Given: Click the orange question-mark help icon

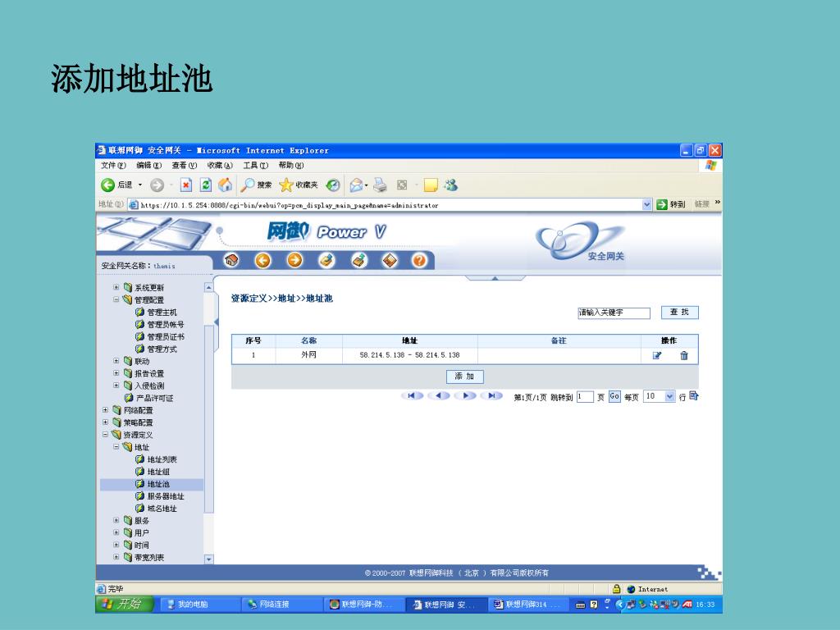Looking at the screenshot, I should 419,260.
